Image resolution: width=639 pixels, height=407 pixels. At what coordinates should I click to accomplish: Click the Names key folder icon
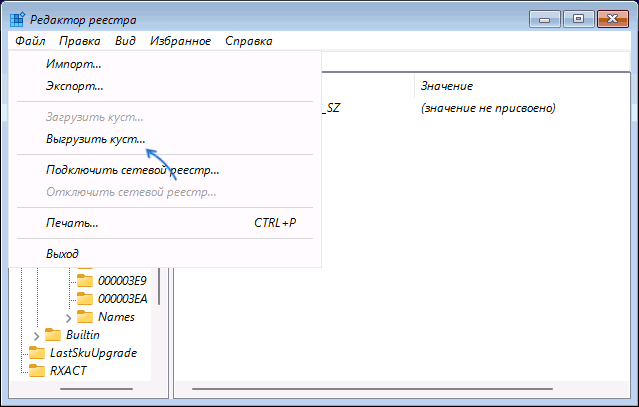click(x=84, y=317)
